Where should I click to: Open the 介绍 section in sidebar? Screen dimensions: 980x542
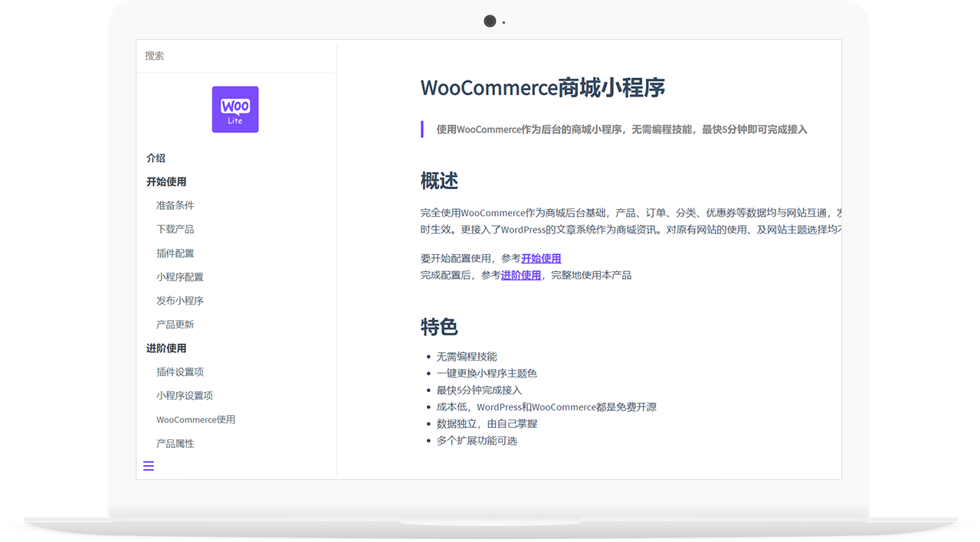[155, 158]
